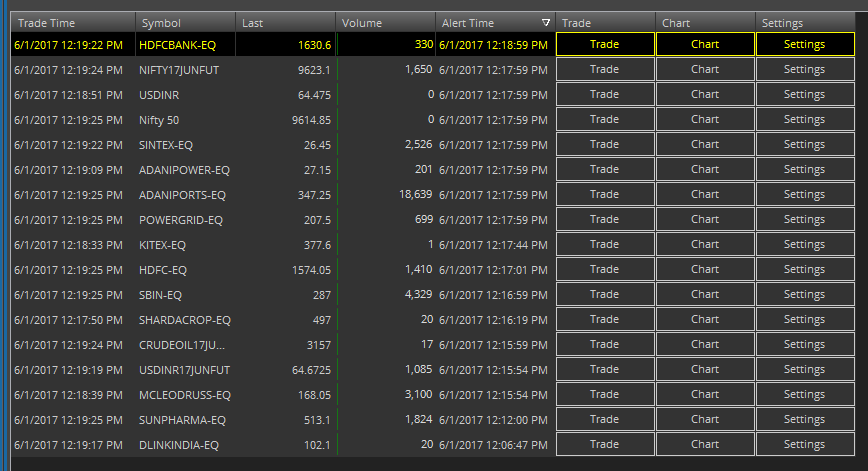Click Trade for SBIN-EQ

point(604,294)
